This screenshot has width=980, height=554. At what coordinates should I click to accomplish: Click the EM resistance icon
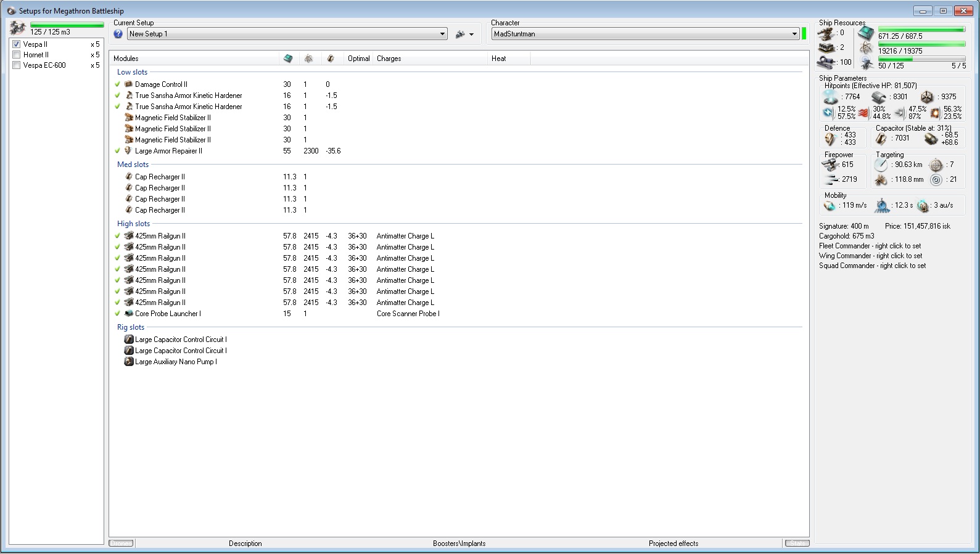tap(828, 113)
